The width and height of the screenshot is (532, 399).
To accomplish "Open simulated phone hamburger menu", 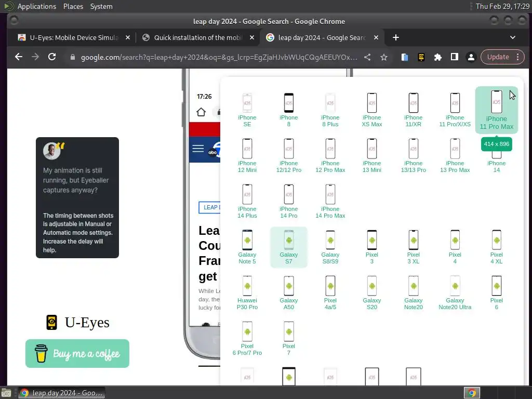I will point(198,148).
